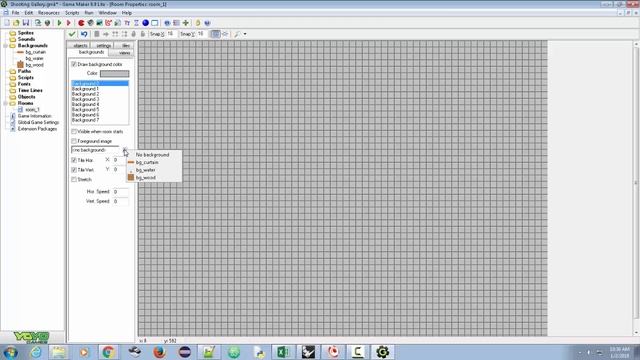Create a background with the landscape icon
This screenshot has height=360, width=640.
(x=99, y=23)
